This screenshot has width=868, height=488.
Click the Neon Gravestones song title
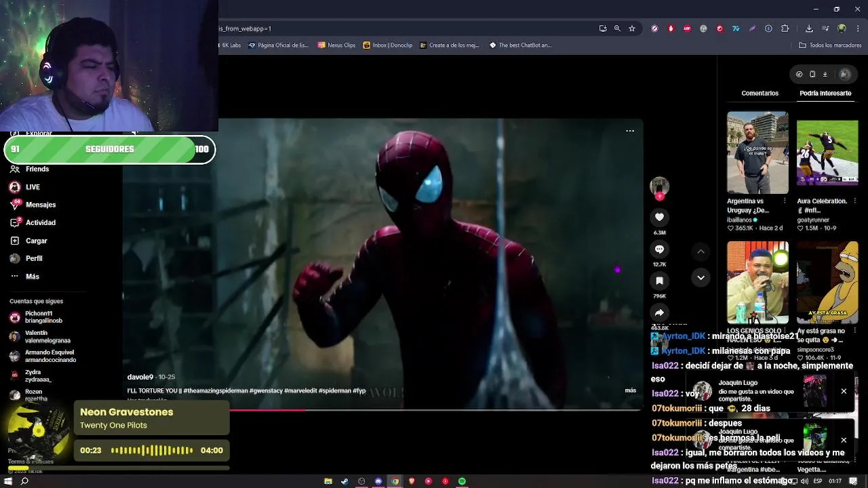(127, 412)
